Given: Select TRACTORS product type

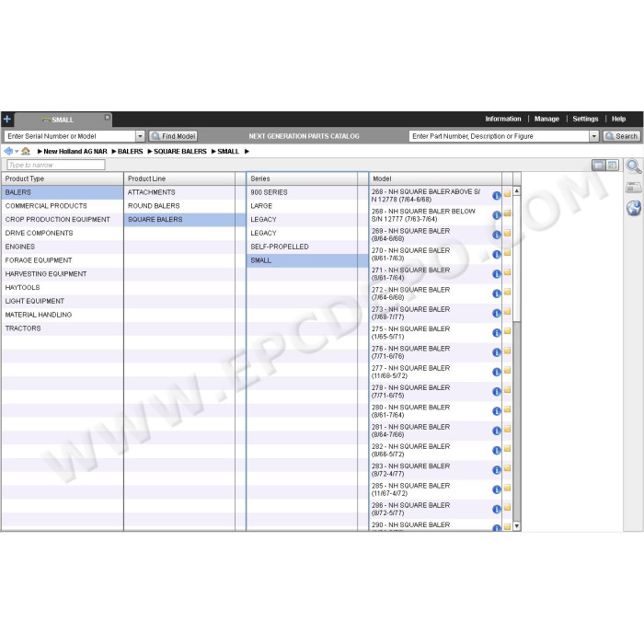Looking at the screenshot, I should [x=62, y=328].
